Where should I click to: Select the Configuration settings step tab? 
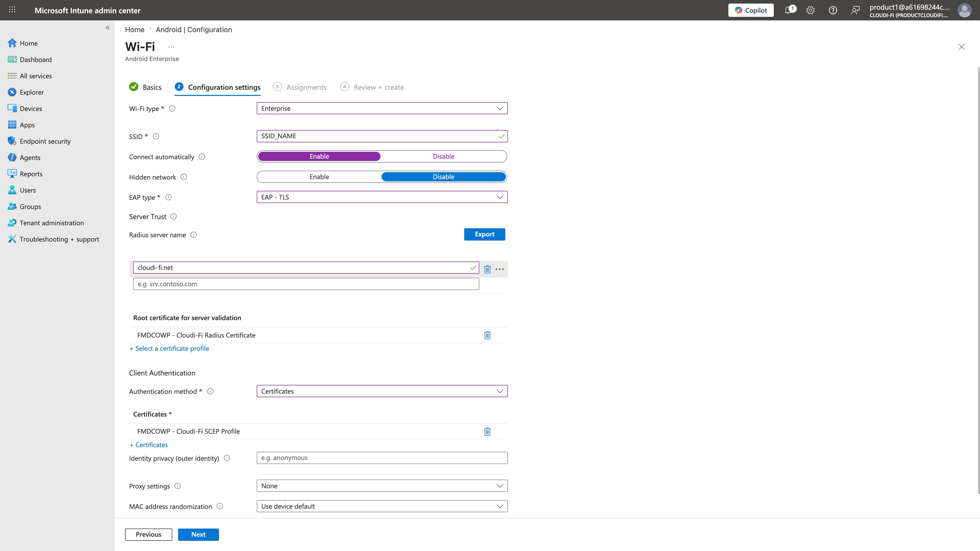(x=218, y=87)
